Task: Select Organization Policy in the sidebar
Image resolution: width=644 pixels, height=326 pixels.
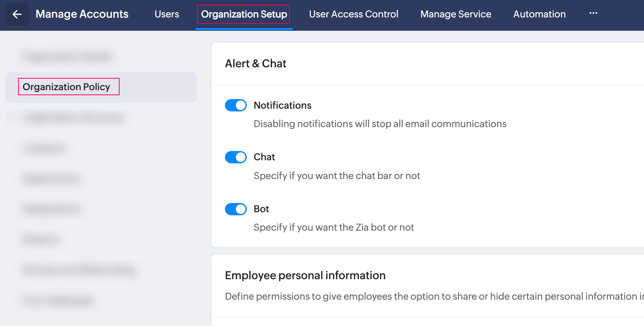Action: 66,87
